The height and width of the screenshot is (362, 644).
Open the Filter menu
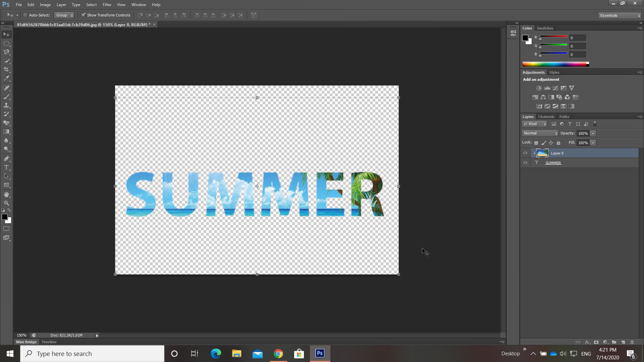(107, 5)
